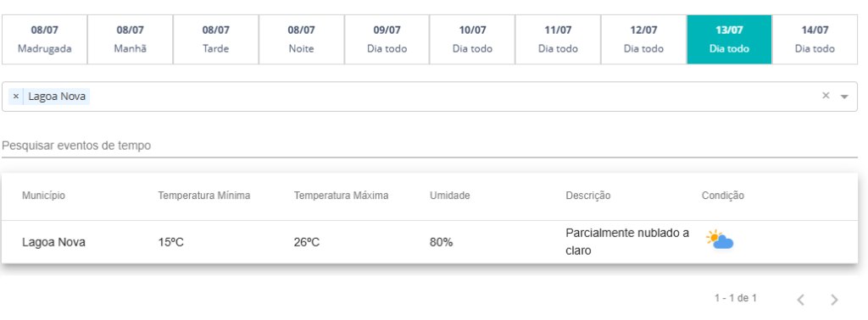Select the 08/07 Manhã tab
The image size is (868, 320).
pyautogui.click(x=130, y=39)
